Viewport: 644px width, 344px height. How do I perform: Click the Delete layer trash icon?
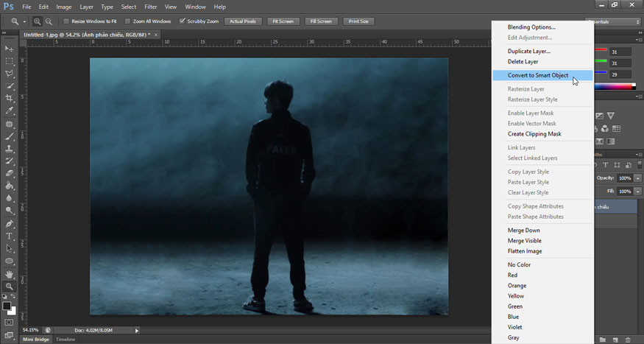[x=628, y=340]
